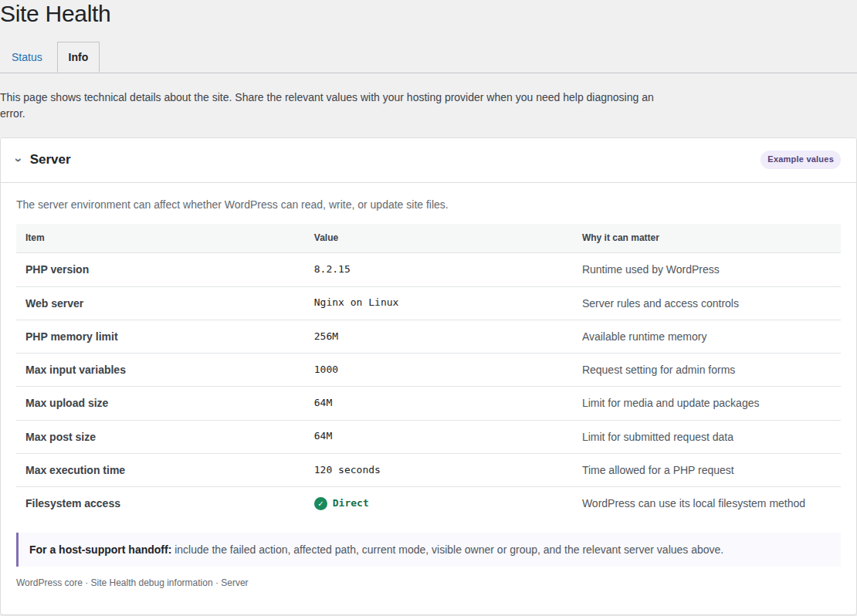This screenshot has width=857, height=616.
Task: Click the Filesystem access row label
Action: point(73,504)
